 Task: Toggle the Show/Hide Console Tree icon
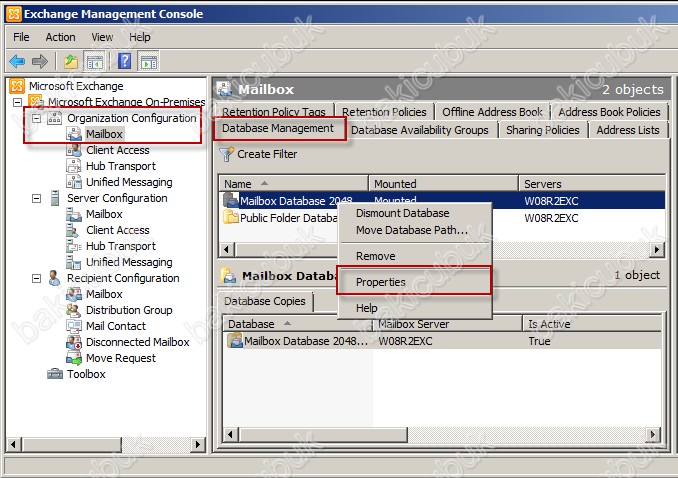(x=95, y=61)
